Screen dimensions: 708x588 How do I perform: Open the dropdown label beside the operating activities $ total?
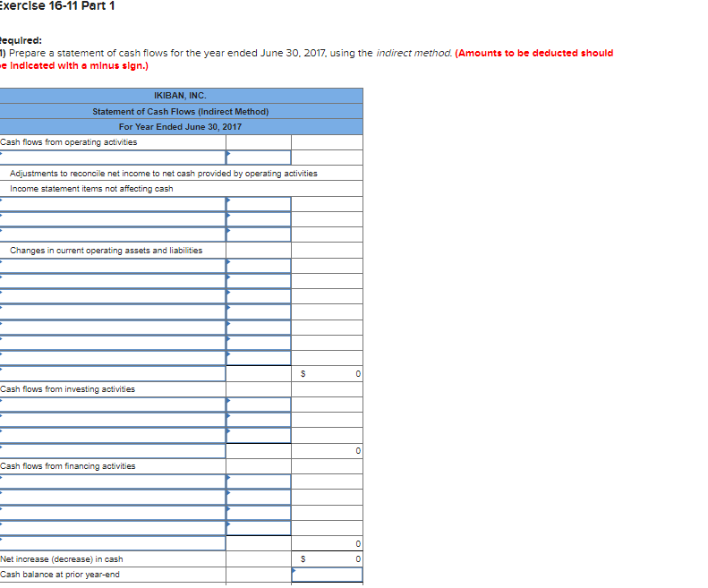[x=113, y=374]
